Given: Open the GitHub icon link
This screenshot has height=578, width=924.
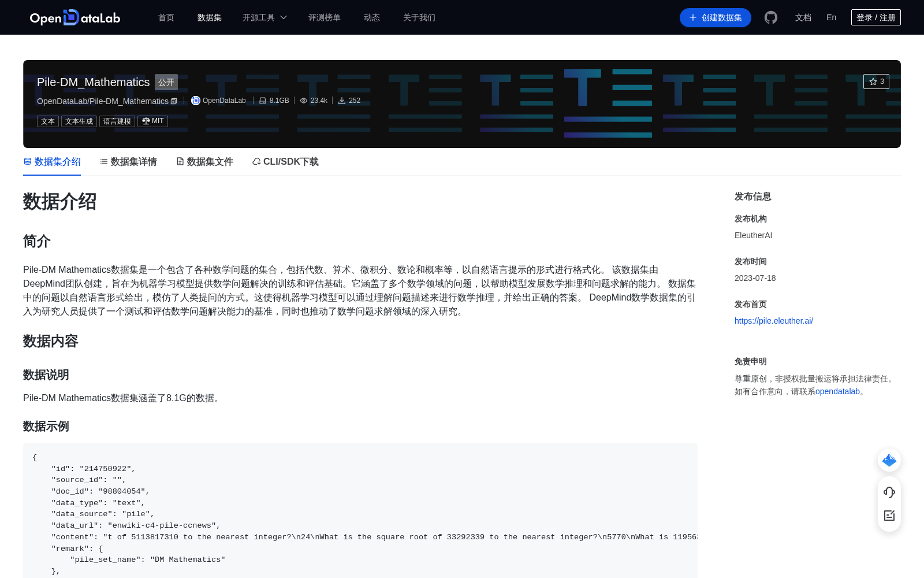Looking at the screenshot, I should tap(771, 17).
